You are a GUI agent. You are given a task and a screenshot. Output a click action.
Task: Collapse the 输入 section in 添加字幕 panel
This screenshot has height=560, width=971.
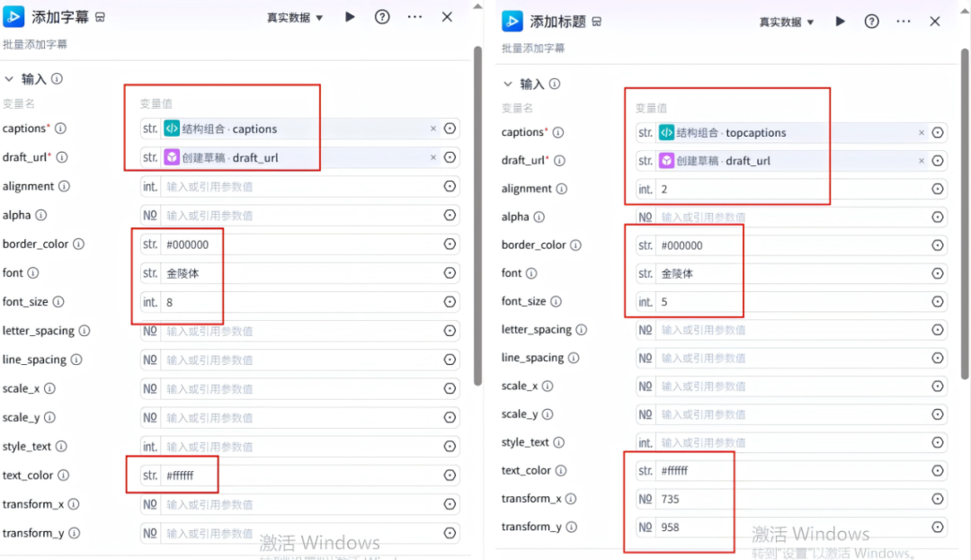[x=9, y=78]
